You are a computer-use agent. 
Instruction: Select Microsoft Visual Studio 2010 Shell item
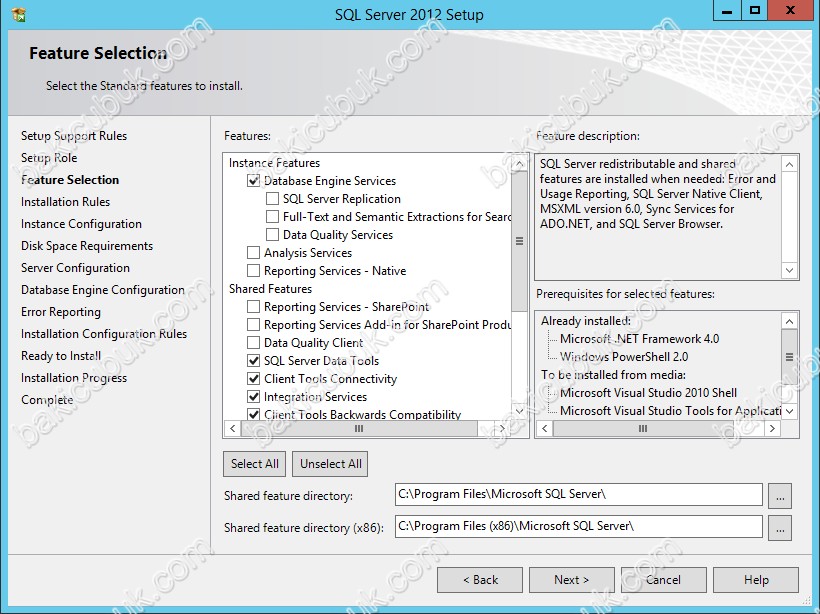point(648,393)
